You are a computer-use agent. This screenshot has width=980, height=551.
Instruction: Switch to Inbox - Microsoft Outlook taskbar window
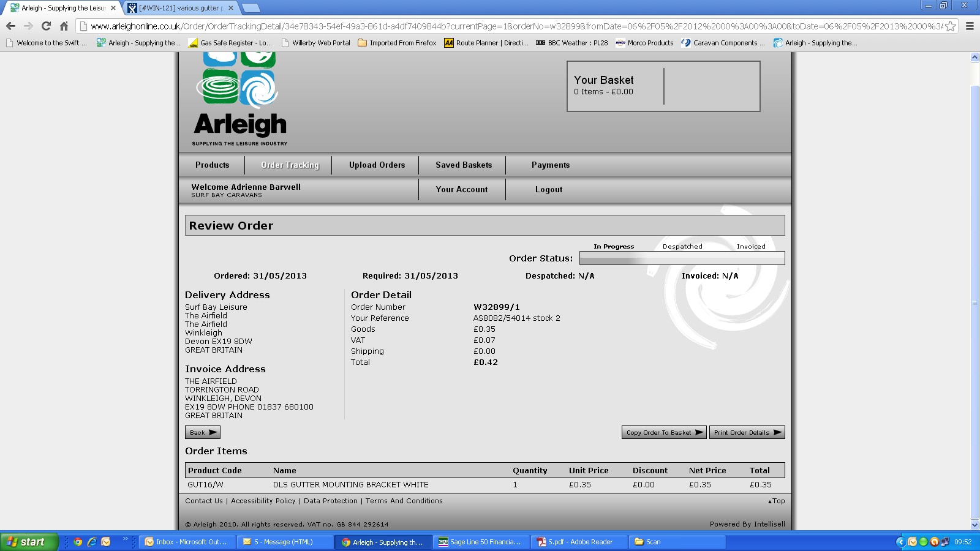187,542
